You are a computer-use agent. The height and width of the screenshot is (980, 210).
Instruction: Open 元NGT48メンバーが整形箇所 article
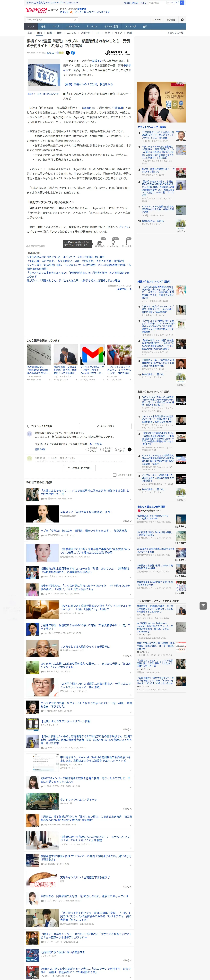pos(85,780)
